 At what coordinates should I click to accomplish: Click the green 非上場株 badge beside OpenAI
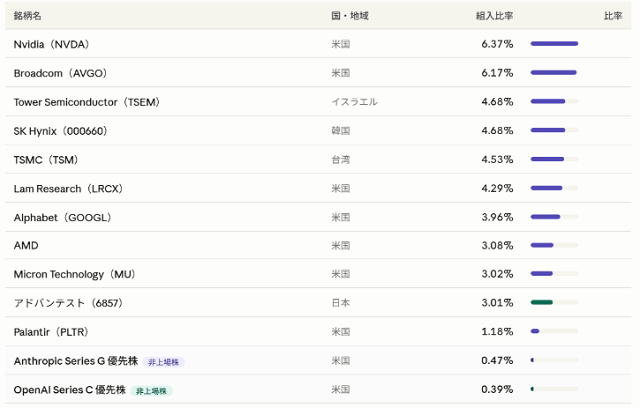click(x=151, y=391)
